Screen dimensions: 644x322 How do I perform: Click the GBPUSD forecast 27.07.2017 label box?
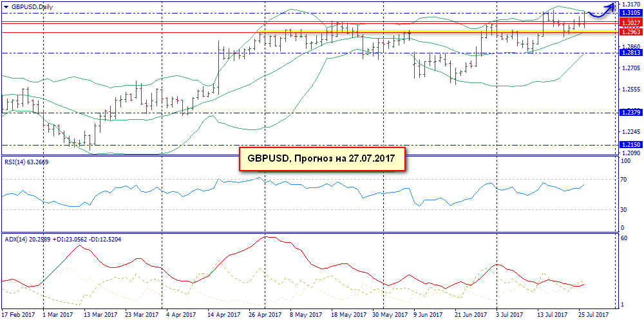[322, 158]
